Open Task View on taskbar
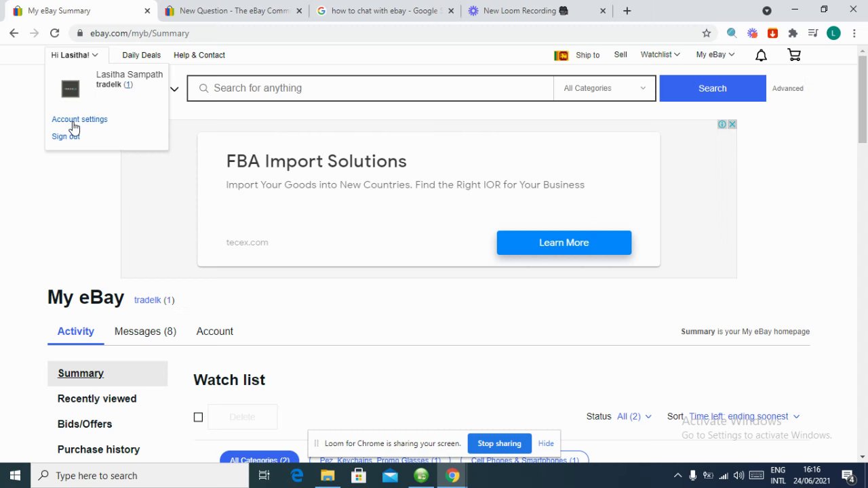The height and width of the screenshot is (488, 868). (x=264, y=476)
